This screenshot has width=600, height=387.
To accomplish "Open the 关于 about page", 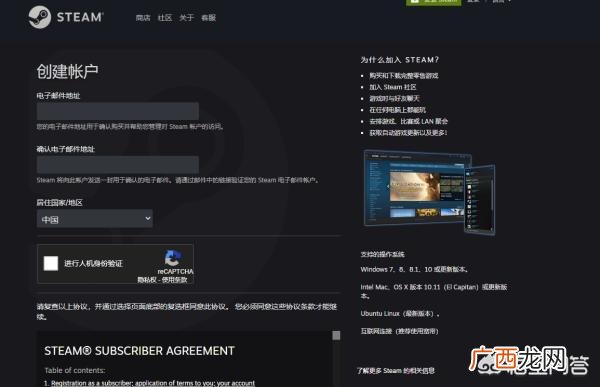I will [x=187, y=18].
